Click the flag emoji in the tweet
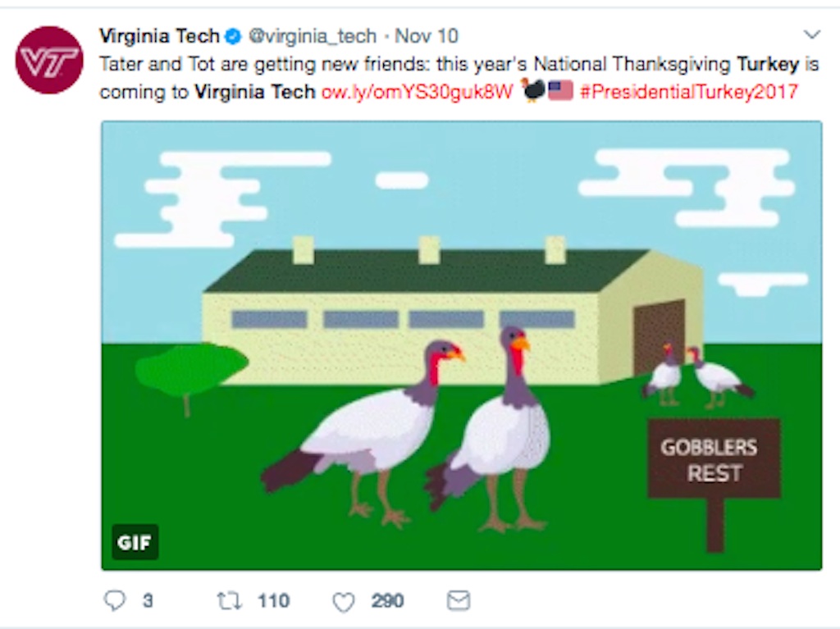 (x=561, y=91)
